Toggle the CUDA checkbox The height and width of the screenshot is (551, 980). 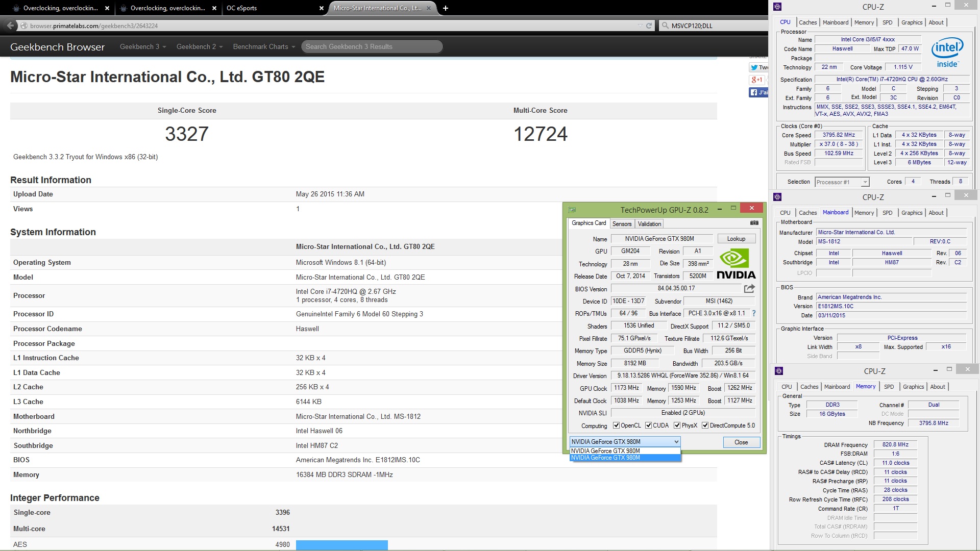(648, 425)
